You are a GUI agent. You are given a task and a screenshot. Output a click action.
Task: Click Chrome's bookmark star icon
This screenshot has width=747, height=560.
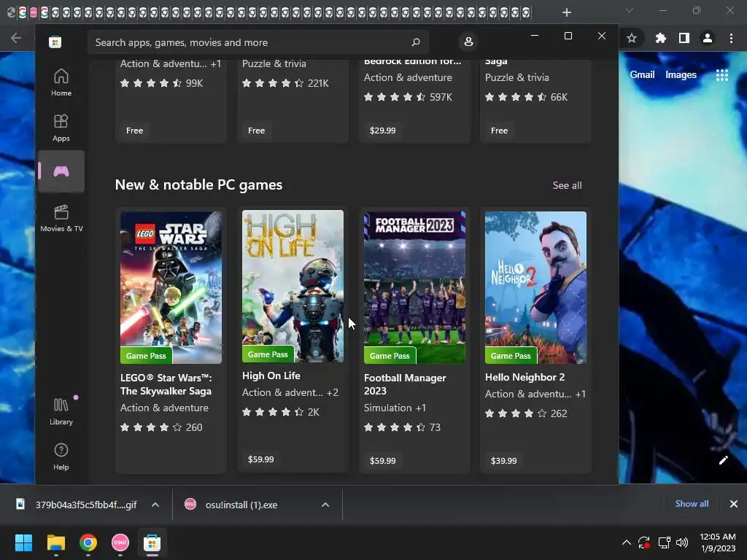tap(632, 38)
